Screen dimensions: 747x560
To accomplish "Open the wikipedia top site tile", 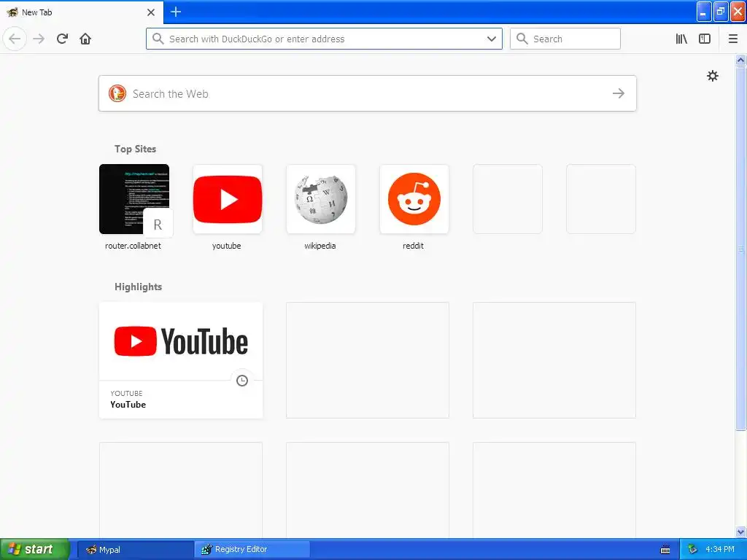I will pyautogui.click(x=321, y=199).
